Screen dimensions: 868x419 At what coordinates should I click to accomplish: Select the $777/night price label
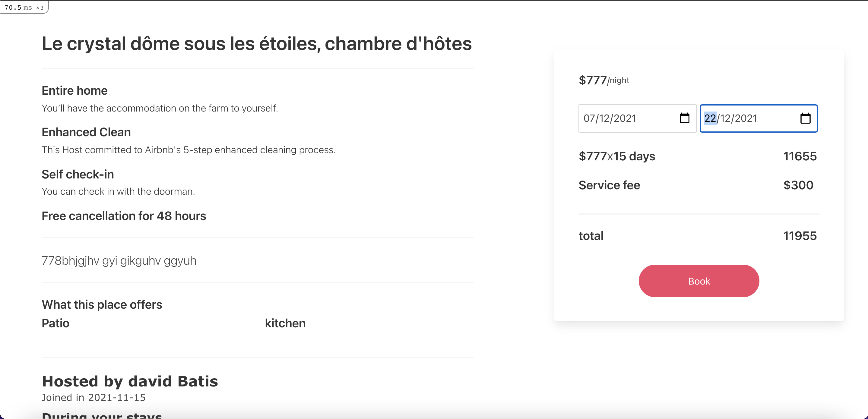coord(603,80)
